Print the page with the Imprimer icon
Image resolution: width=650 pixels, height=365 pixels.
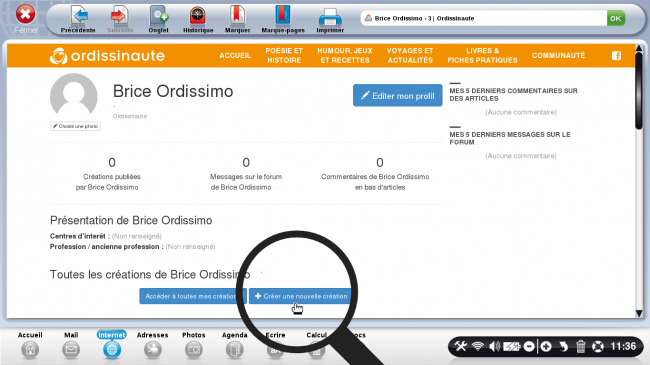[x=330, y=17]
